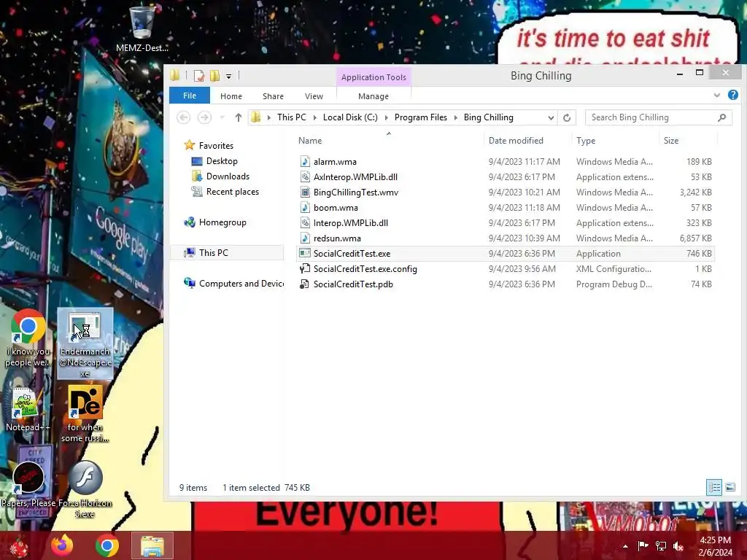
Task: Click This PC in address bar
Action: (x=292, y=117)
